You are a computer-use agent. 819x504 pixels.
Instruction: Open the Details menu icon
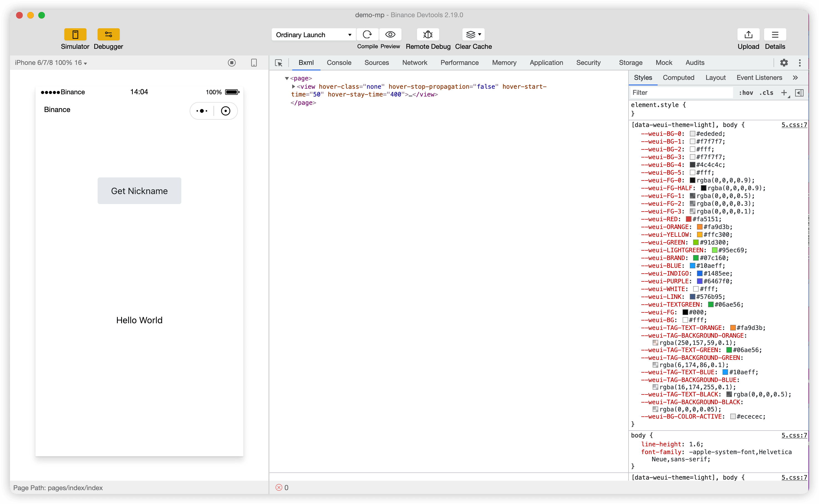[x=775, y=34]
